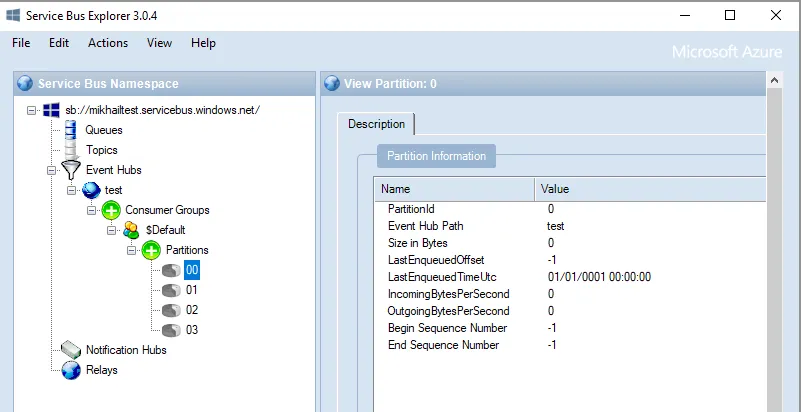Click the Event Hub Path row name

point(426,226)
